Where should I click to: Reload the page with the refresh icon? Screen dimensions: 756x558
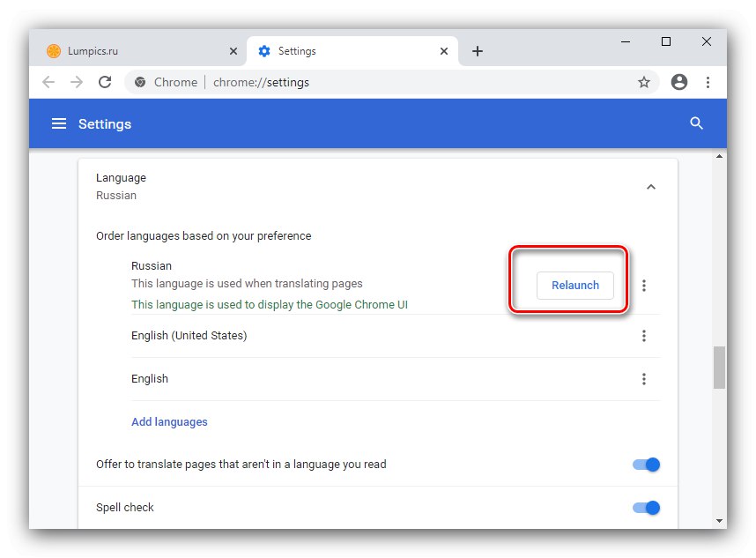pos(105,82)
